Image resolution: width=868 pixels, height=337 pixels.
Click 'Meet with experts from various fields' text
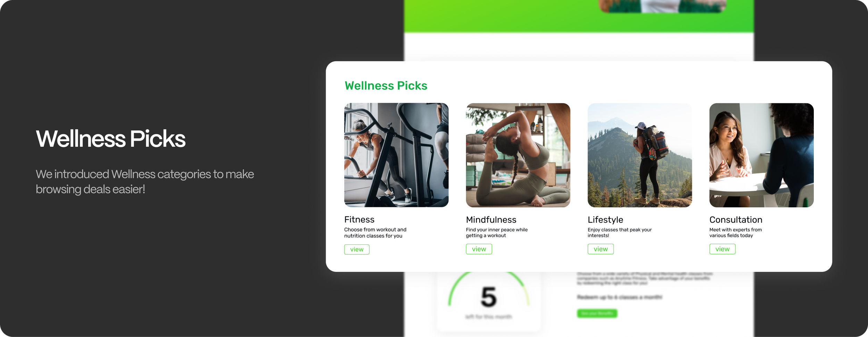click(735, 233)
